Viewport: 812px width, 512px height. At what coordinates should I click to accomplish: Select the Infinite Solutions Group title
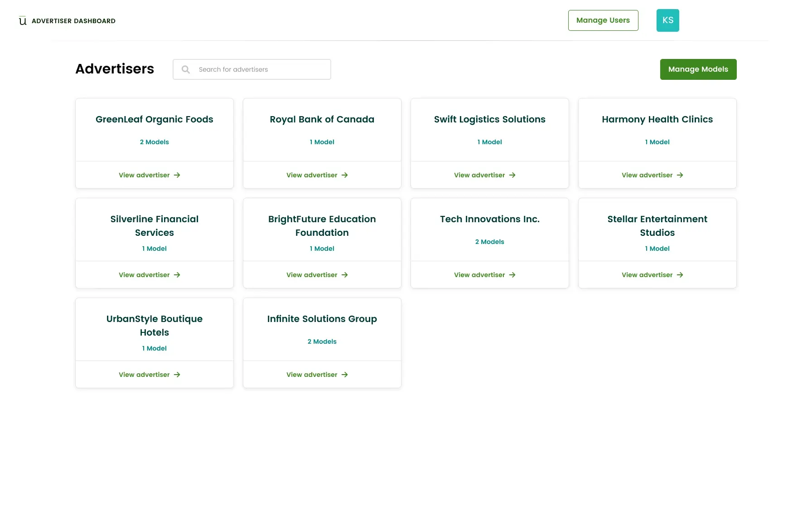[x=322, y=319]
